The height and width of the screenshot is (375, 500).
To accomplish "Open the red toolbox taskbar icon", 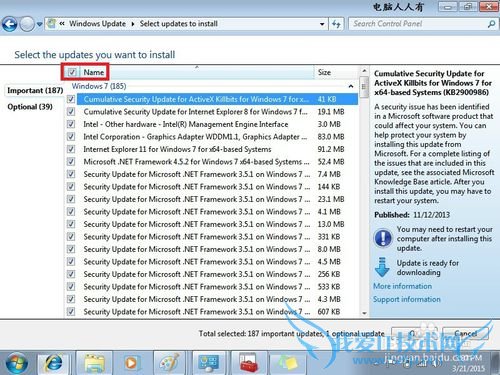I will (248, 363).
